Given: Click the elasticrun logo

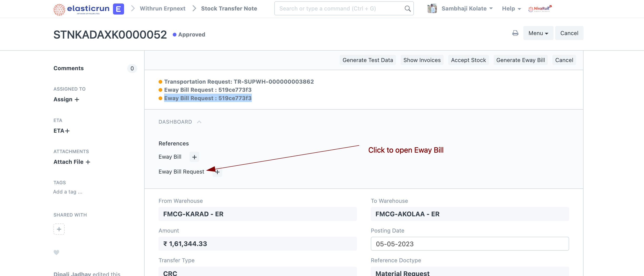Looking at the screenshot, I should click(82, 9).
